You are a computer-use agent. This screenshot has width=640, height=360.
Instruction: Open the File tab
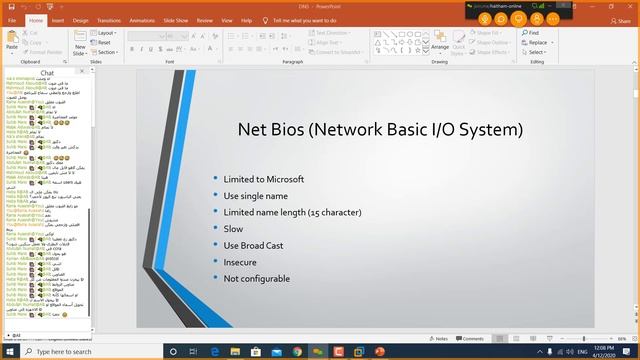(12, 20)
